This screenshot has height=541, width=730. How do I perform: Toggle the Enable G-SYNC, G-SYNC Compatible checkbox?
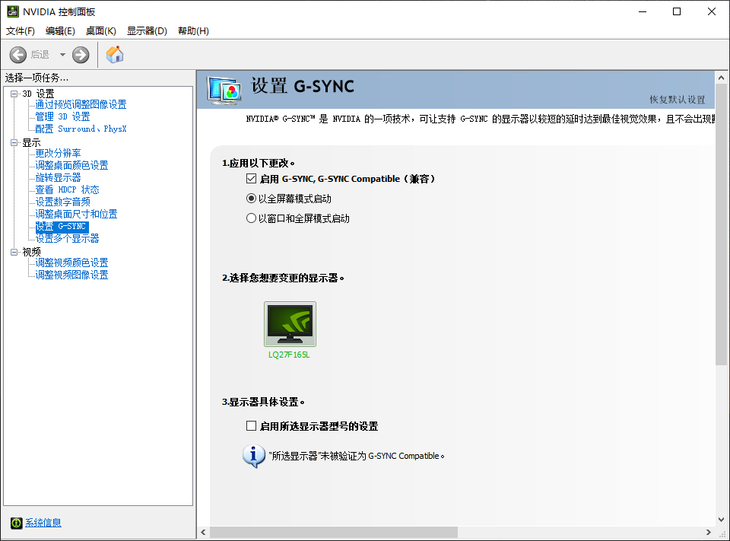tap(252, 179)
